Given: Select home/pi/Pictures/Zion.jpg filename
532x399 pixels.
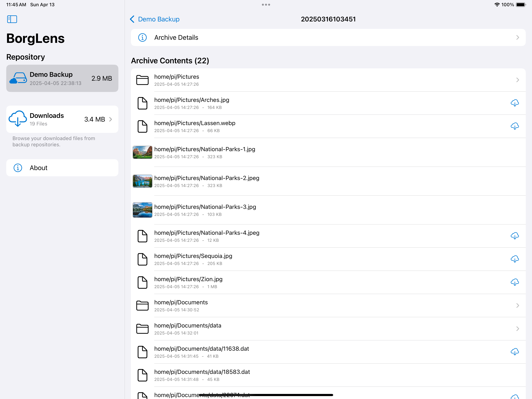Looking at the screenshot, I should coord(188,279).
